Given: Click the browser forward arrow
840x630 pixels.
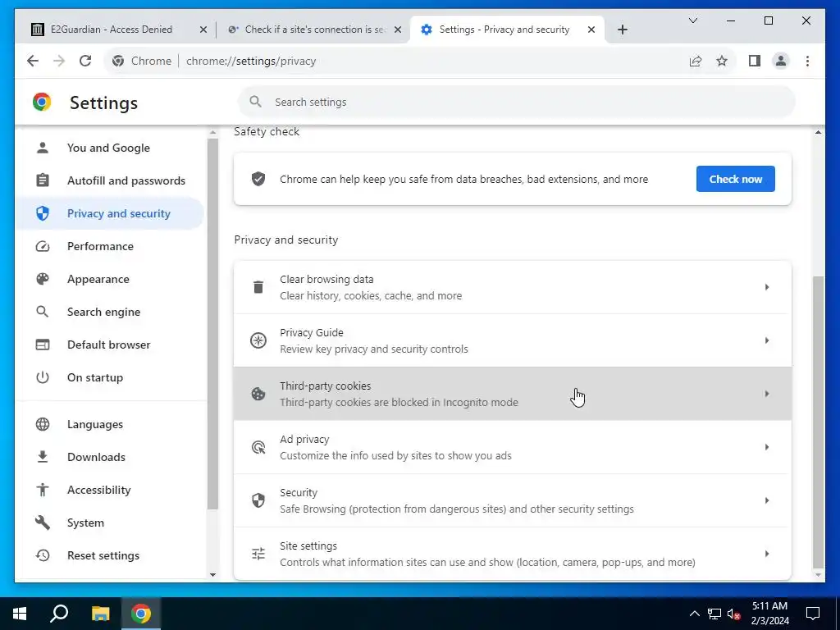Looking at the screenshot, I should pos(59,61).
